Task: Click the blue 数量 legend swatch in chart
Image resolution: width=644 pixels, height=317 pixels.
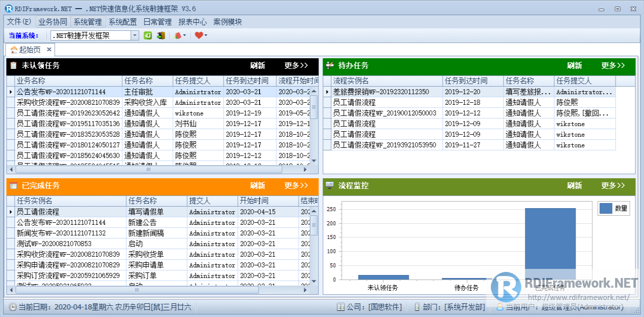Action: coord(605,208)
